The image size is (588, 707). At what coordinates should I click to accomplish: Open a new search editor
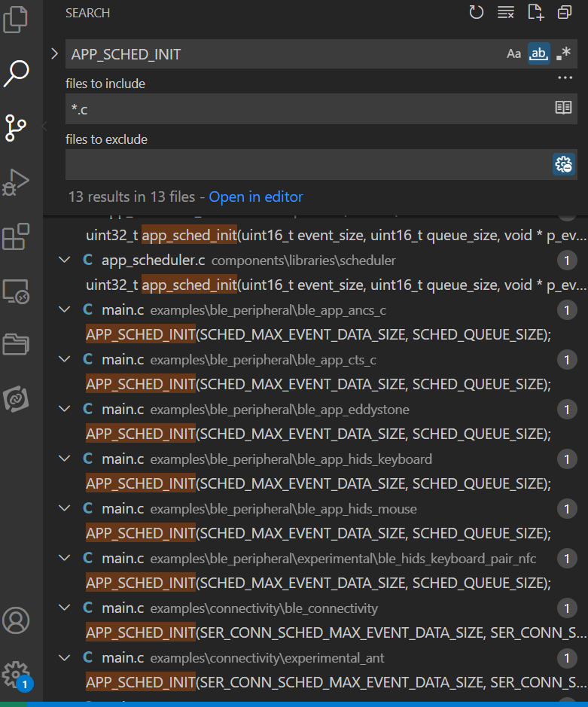coord(535,12)
